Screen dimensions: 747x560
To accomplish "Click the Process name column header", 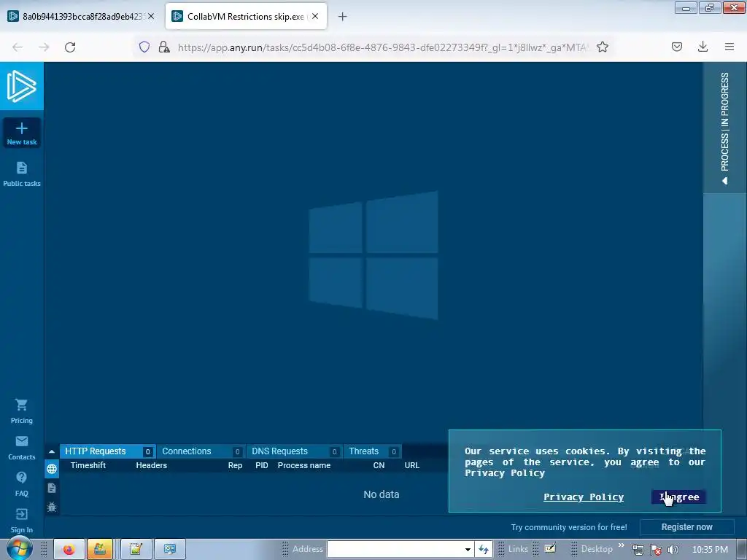I will [x=304, y=465].
